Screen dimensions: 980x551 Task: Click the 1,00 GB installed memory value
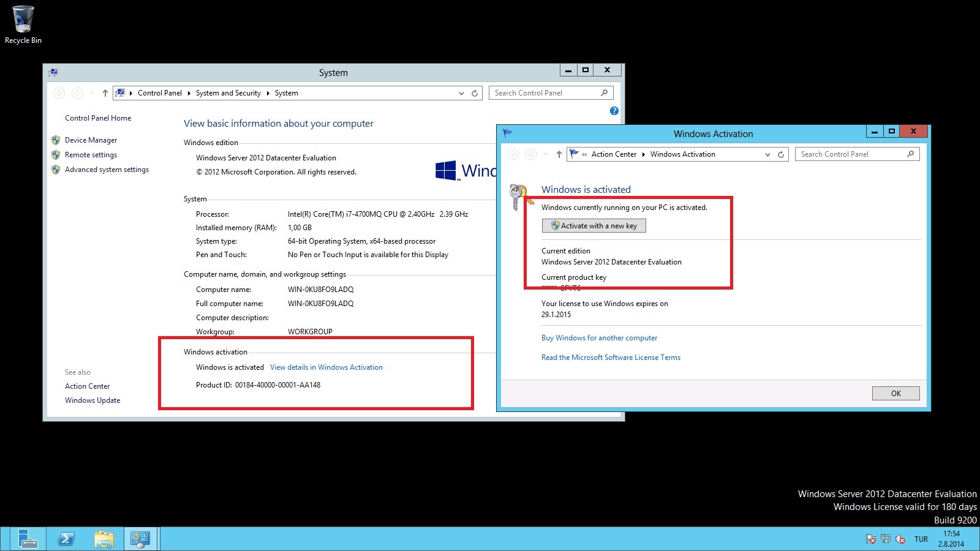300,228
